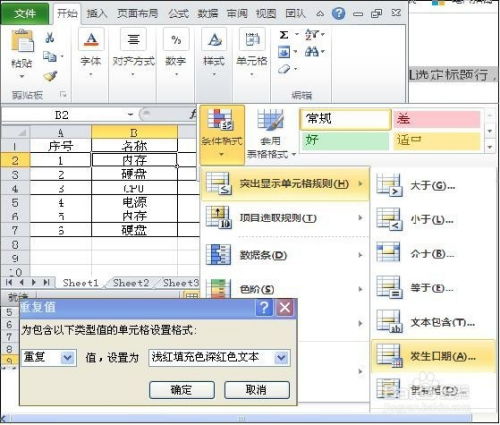Choose 小于(L) less than rule
This screenshot has height=425, width=500.
tap(432, 220)
